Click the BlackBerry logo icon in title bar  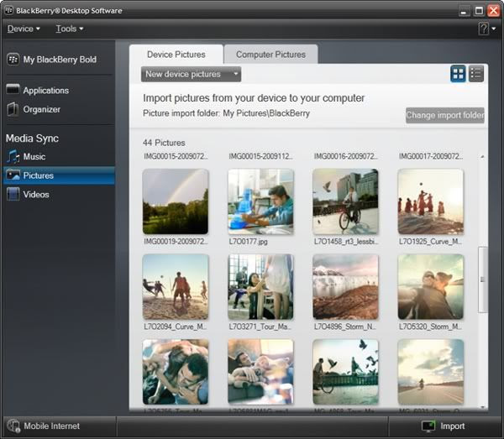coord(8,11)
